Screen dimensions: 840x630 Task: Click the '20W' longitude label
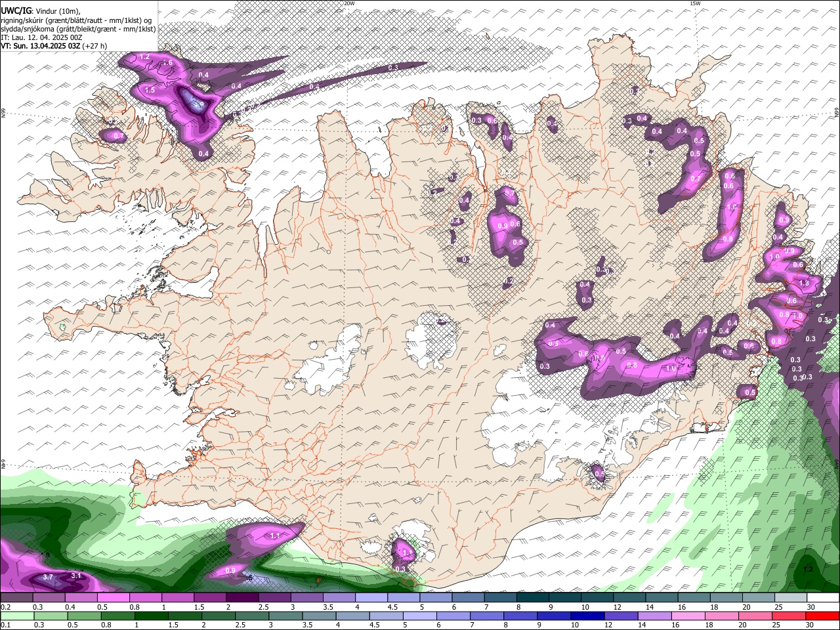click(349, 3)
